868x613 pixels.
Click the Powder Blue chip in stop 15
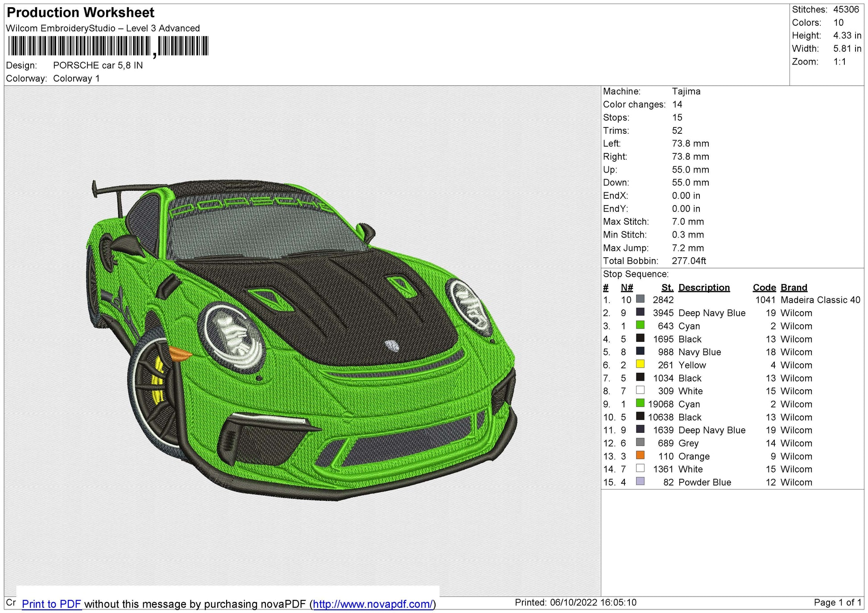pos(640,482)
